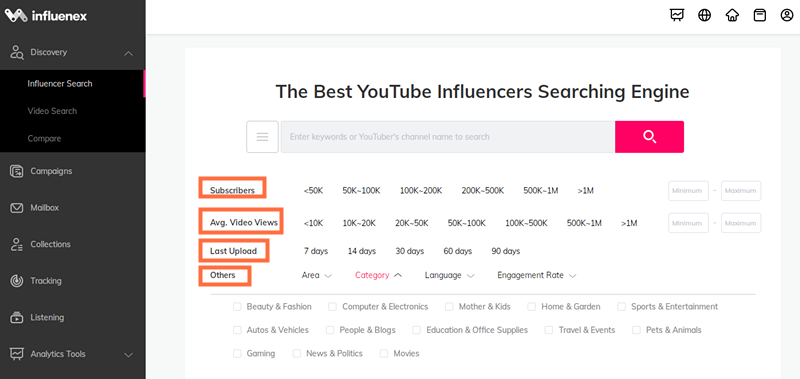Open Video Search in sidebar
Image resolution: width=800 pixels, height=379 pixels.
pyautogui.click(x=52, y=111)
